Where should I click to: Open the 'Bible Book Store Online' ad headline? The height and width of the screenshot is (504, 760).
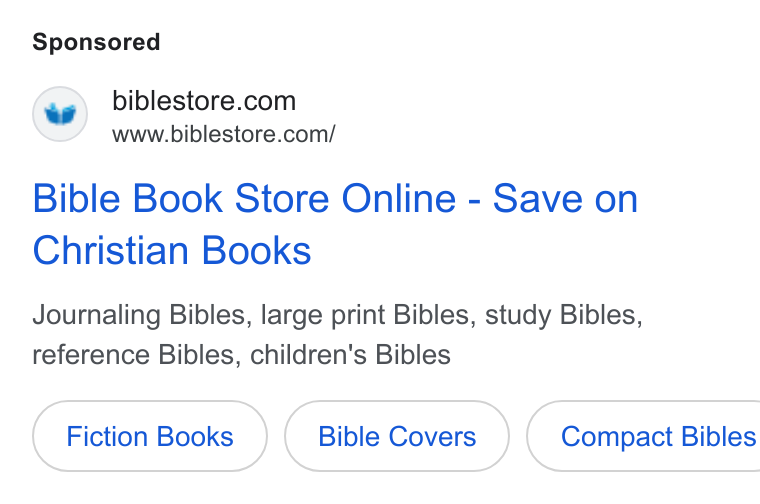(335, 224)
